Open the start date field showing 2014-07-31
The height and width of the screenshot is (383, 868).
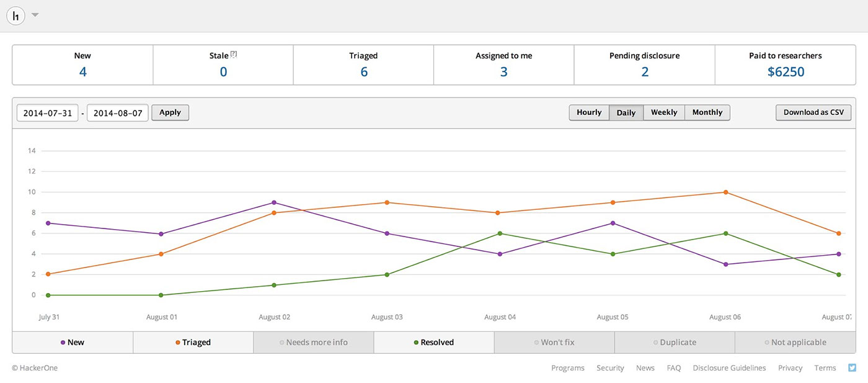coord(47,112)
